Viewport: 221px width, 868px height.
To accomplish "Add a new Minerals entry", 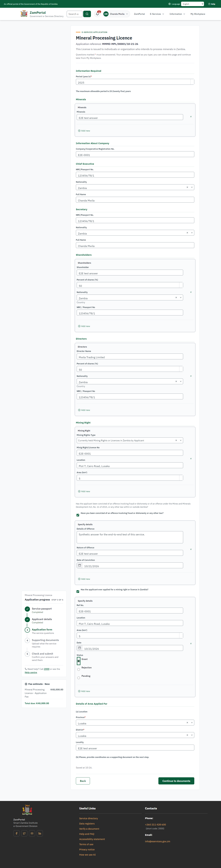I will coord(84,131).
